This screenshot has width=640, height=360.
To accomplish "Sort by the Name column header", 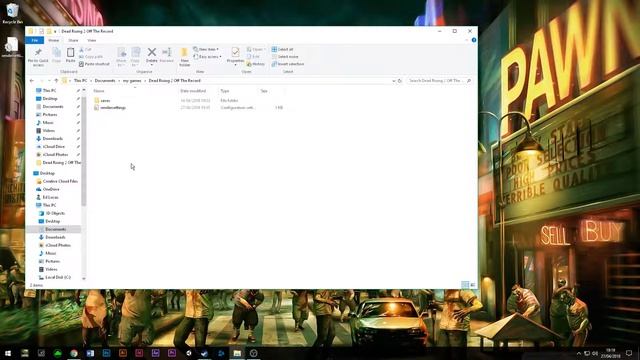I will [x=99, y=91].
